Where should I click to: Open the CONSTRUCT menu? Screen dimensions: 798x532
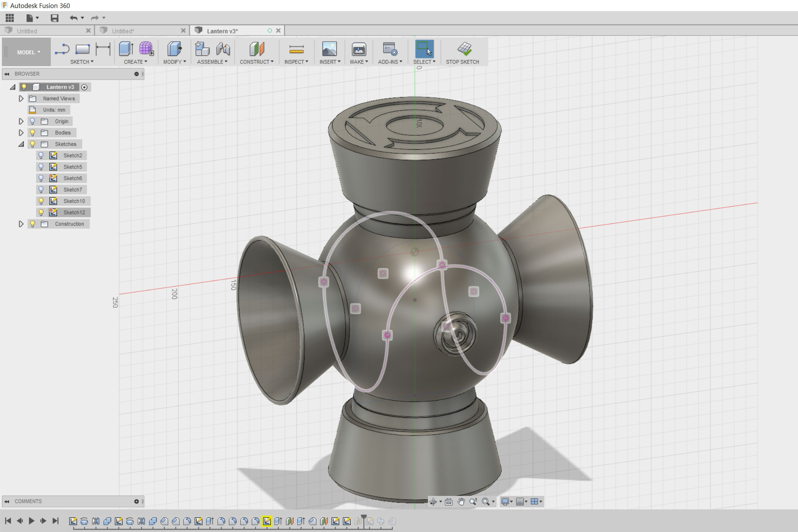256,62
